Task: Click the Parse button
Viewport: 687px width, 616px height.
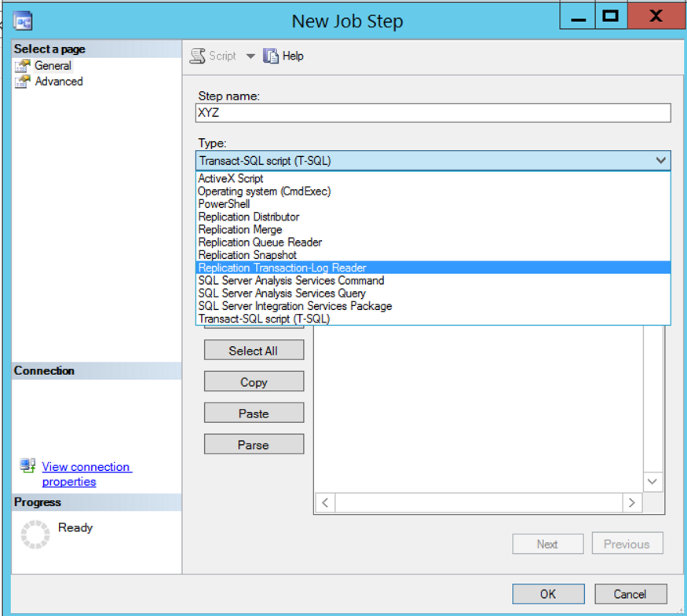Action: [x=254, y=444]
